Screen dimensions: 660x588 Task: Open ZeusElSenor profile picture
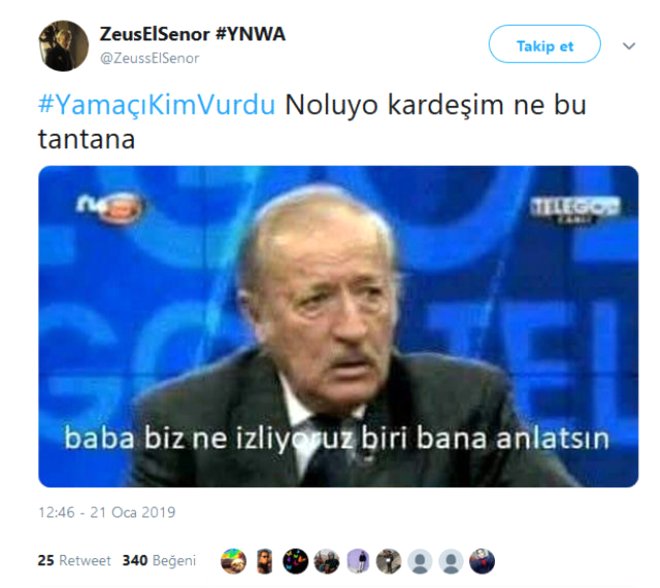(64, 46)
